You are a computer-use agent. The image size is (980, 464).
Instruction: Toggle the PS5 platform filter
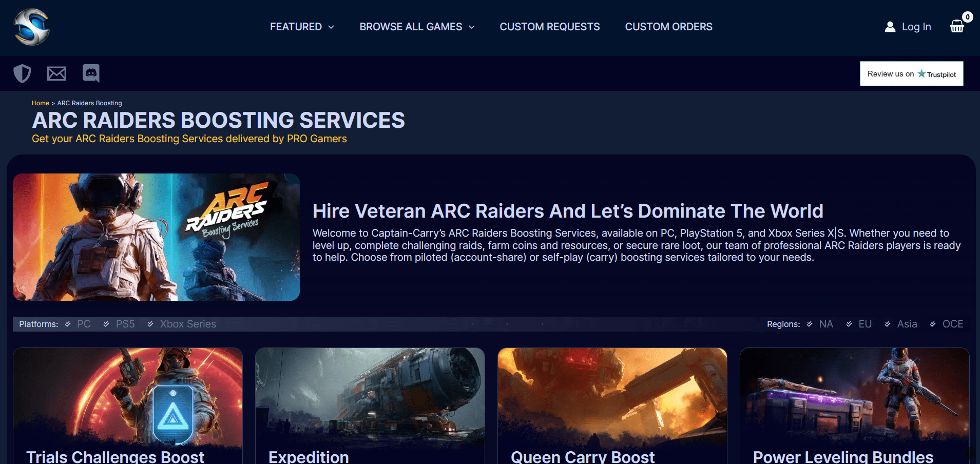tap(120, 324)
